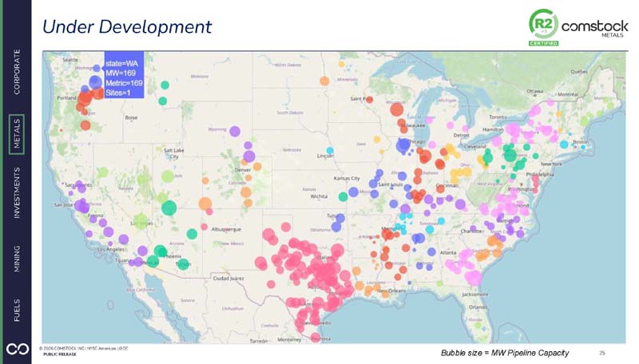The width and height of the screenshot is (639, 364).
Task: Click the Ciudad Juárez label
Action: 228,279
